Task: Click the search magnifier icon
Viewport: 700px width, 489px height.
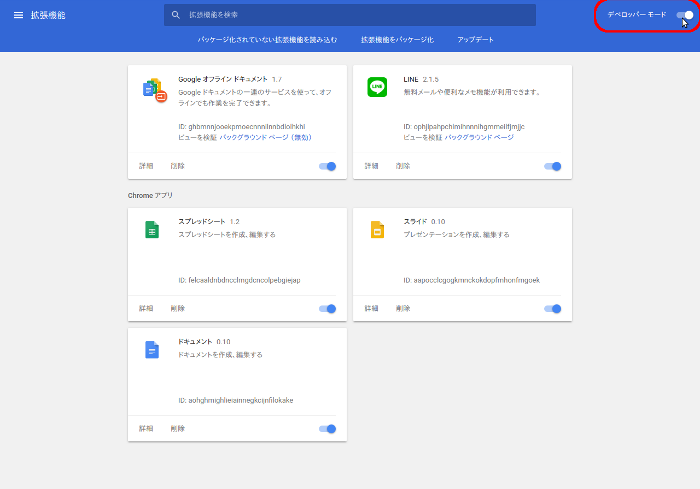Action: point(176,15)
